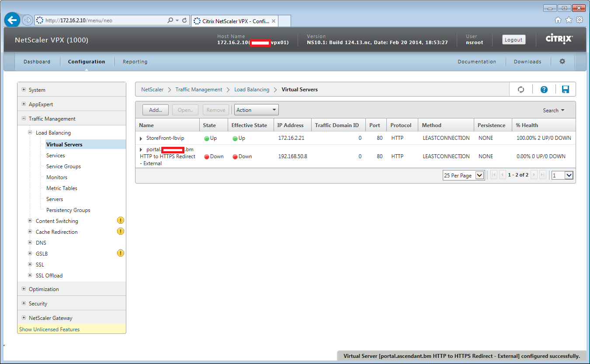This screenshot has height=364, width=590.
Task: Click the address bar refresh icon
Action: (184, 21)
